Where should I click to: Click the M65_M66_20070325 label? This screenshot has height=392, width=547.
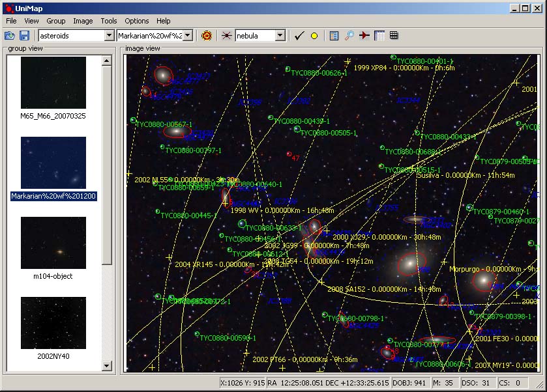coord(53,116)
